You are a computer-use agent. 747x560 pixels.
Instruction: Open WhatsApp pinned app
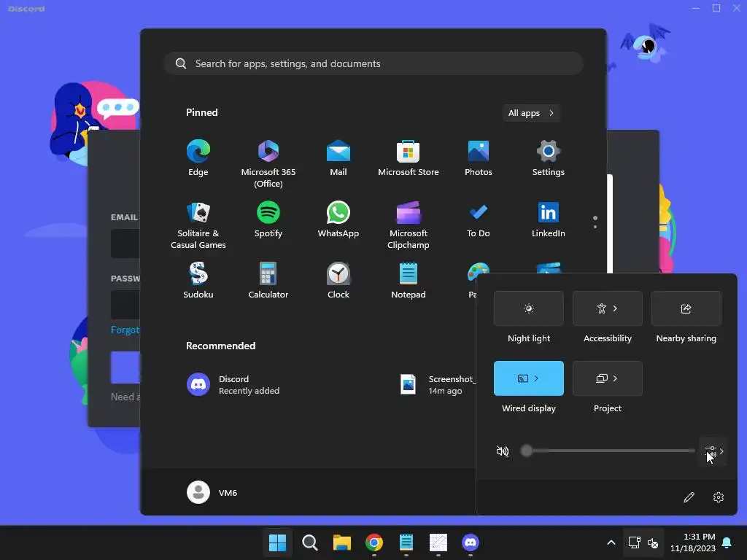[x=338, y=219]
